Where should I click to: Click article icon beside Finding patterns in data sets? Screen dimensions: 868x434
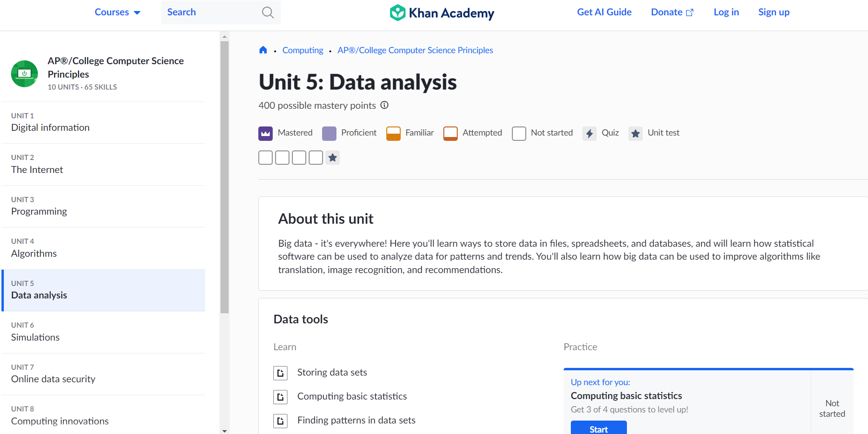pyautogui.click(x=280, y=421)
